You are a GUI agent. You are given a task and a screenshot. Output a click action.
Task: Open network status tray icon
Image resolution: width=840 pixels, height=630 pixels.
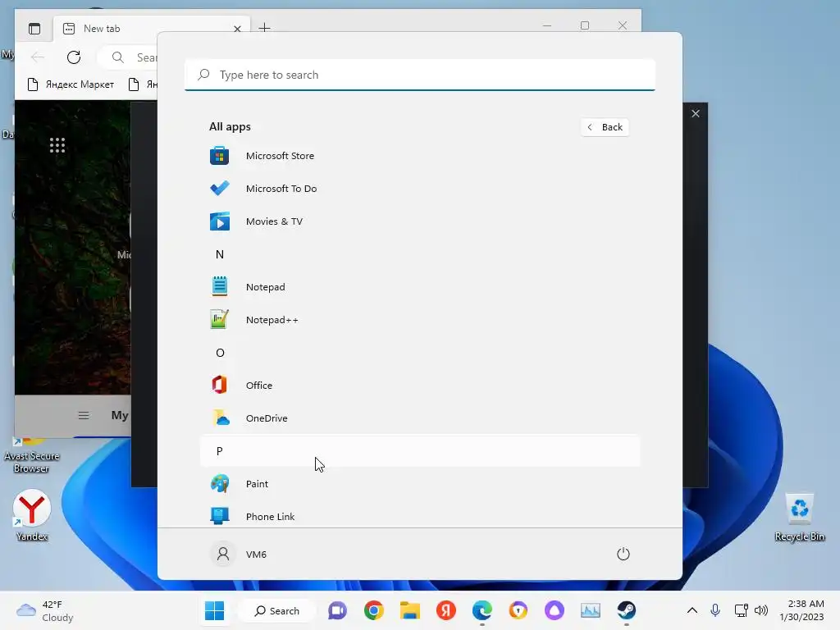[x=741, y=610]
